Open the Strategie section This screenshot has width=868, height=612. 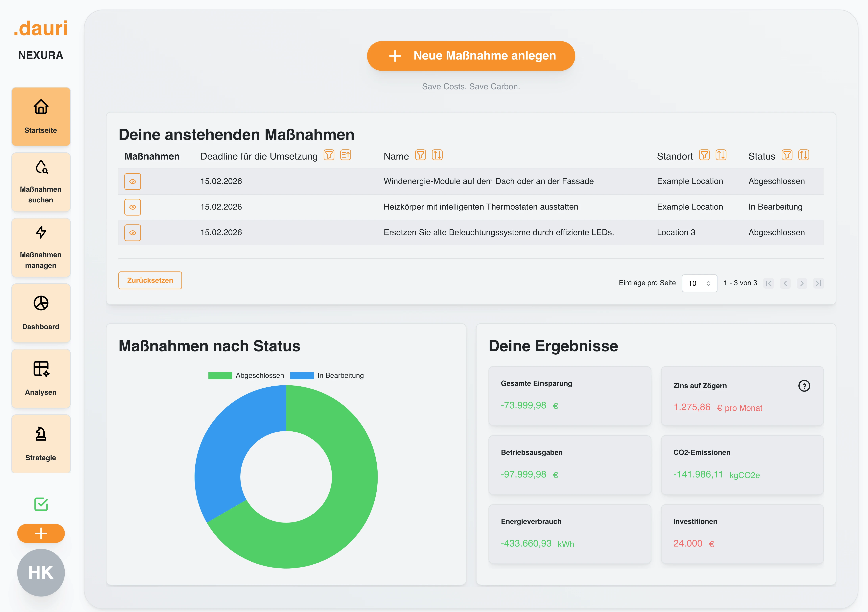pyautogui.click(x=41, y=444)
